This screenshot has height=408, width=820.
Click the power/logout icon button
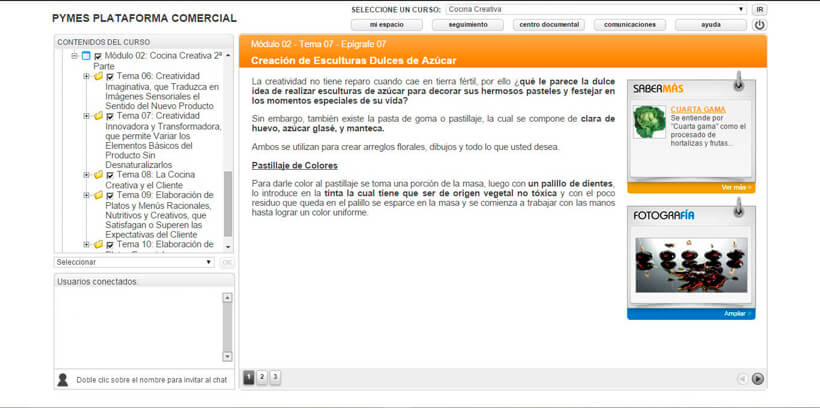tap(759, 25)
